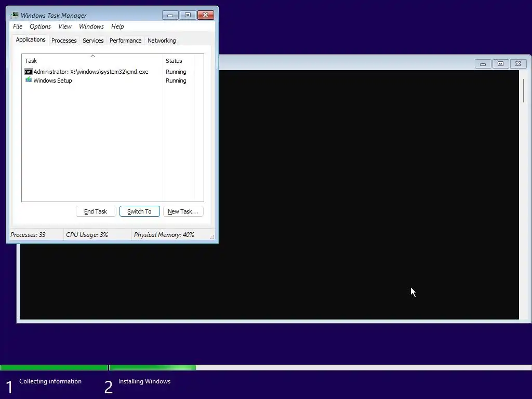Click the Windows Setup icon in the task list

29,80
